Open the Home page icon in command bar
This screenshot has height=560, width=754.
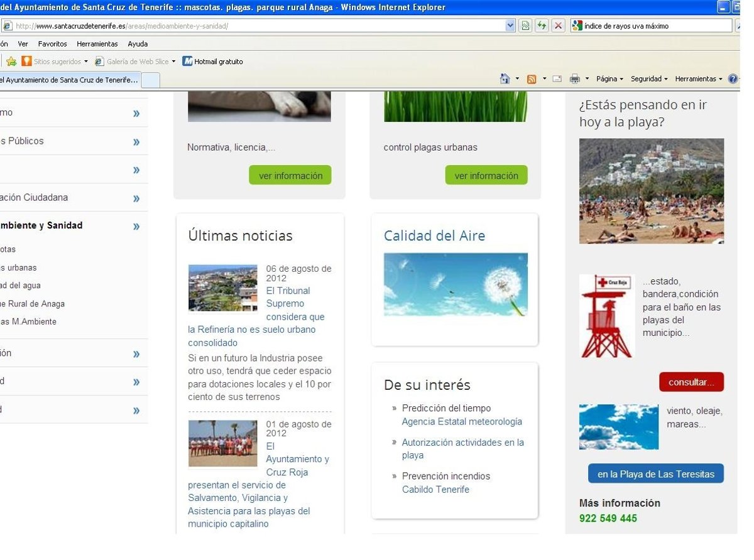click(x=505, y=79)
